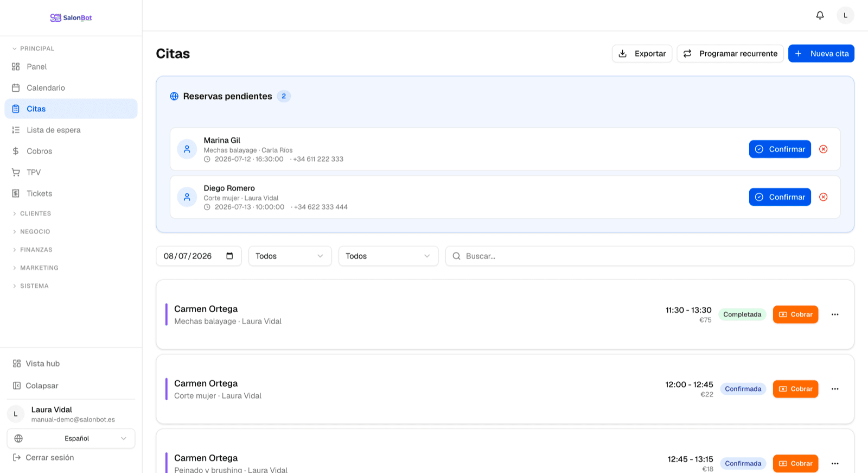868x473 pixels.
Task: Create a Nueva cita
Action: [x=821, y=54]
